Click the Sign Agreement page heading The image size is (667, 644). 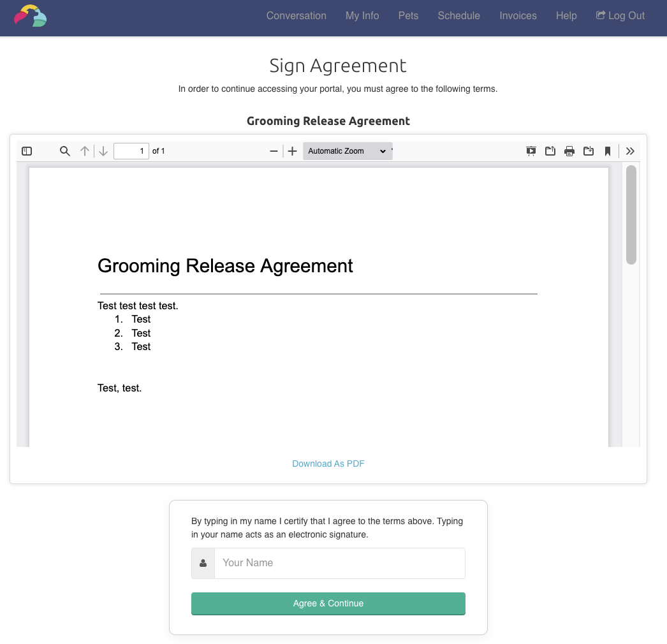(x=338, y=66)
